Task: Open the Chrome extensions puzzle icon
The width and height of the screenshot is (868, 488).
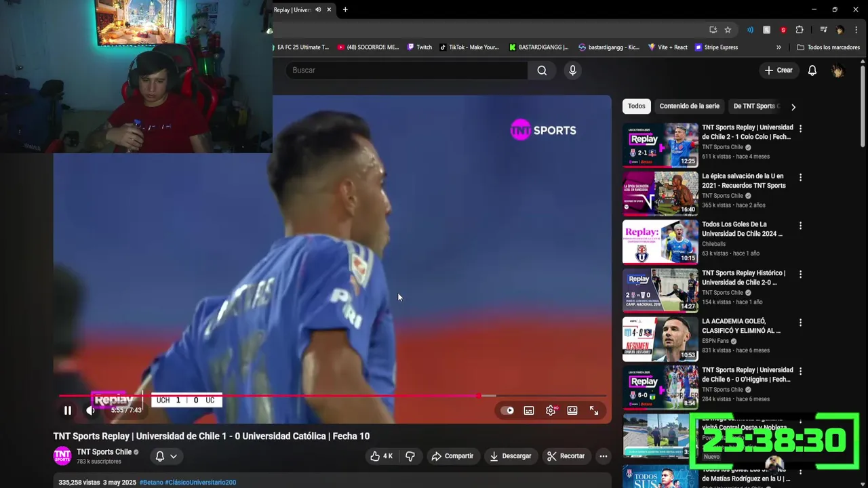Action: point(800,30)
